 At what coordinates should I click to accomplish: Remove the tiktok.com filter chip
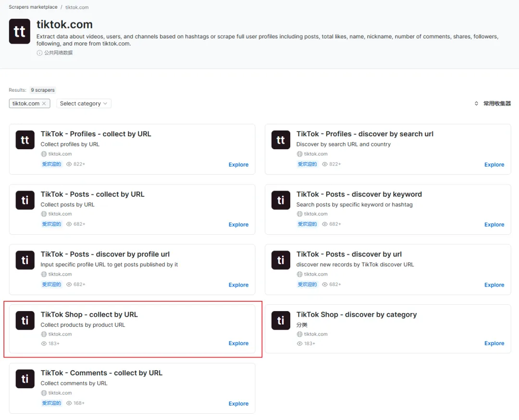click(x=44, y=104)
